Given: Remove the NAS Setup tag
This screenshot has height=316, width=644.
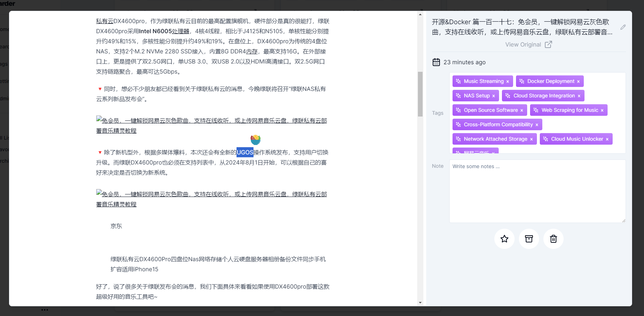Looking at the screenshot, I should [x=494, y=96].
